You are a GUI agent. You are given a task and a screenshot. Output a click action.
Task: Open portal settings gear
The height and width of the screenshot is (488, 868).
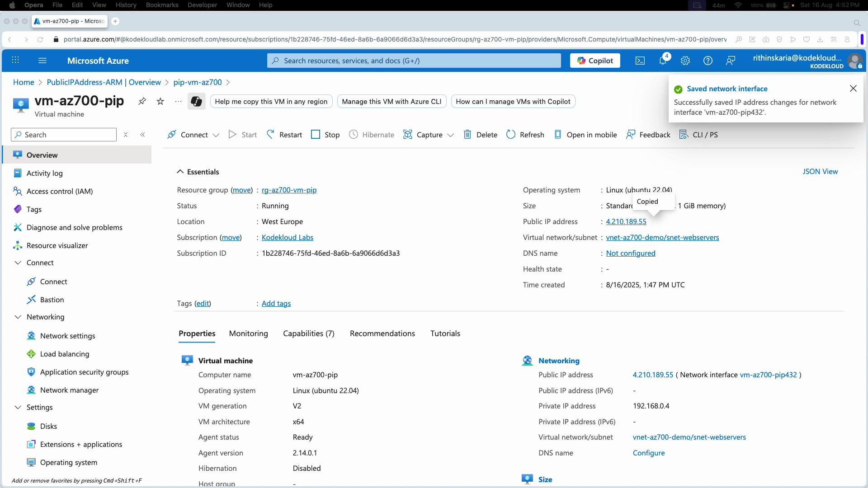tap(685, 61)
